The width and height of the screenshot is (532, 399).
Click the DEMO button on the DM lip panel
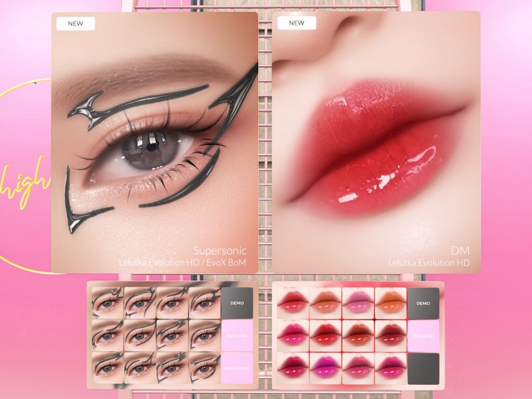click(423, 303)
